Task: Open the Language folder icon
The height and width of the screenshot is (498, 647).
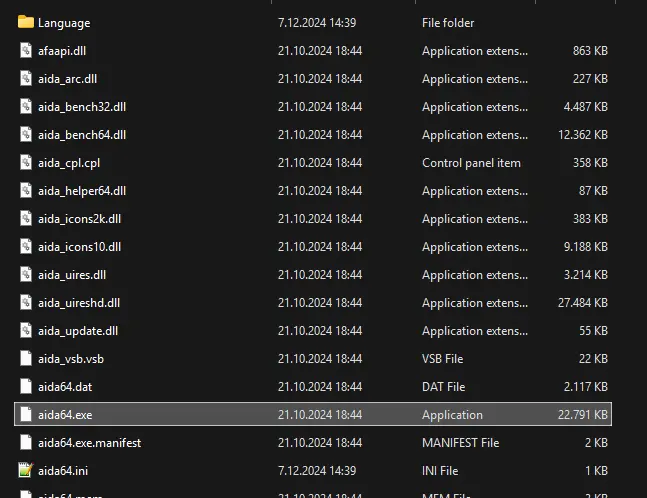Action: pyautogui.click(x=26, y=22)
